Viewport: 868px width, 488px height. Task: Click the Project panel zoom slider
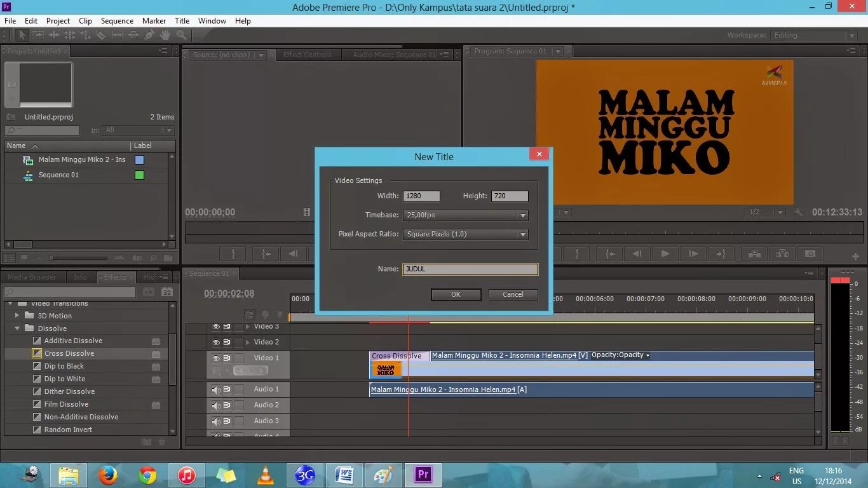click(x=79, y=258)
